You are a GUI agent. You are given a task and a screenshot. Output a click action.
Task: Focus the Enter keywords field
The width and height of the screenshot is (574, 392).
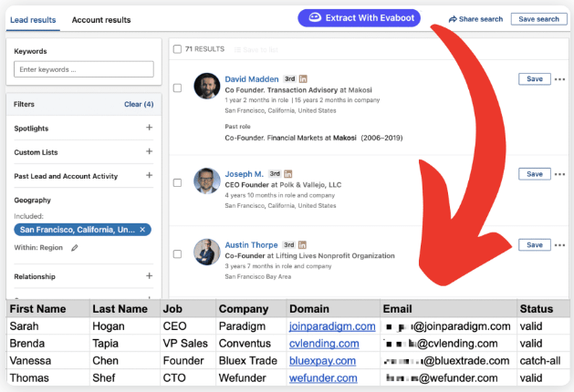(x=84, y=69)
